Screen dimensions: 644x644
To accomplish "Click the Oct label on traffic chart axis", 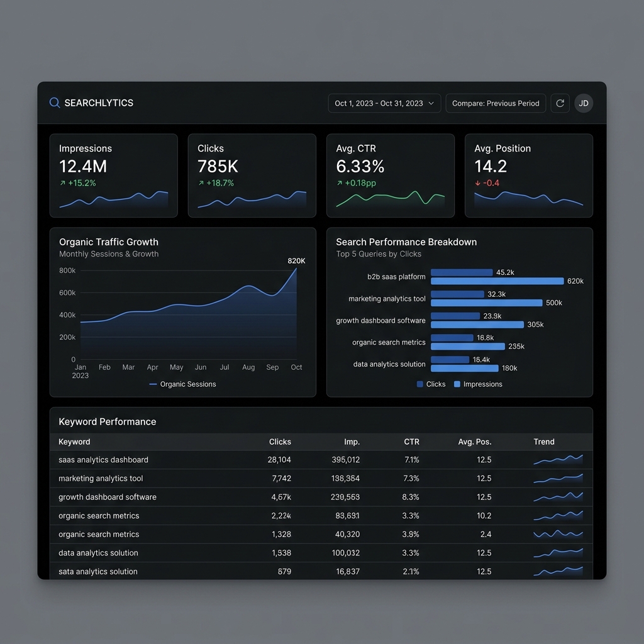I will 296,367.
